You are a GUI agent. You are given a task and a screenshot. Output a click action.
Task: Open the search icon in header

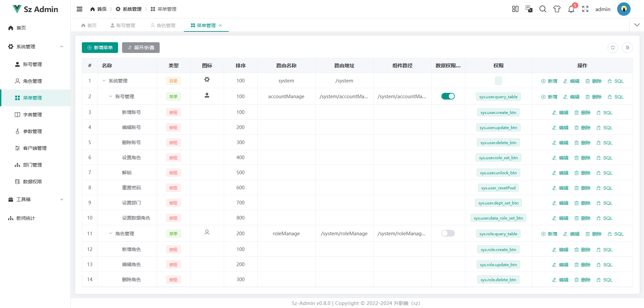543,9
